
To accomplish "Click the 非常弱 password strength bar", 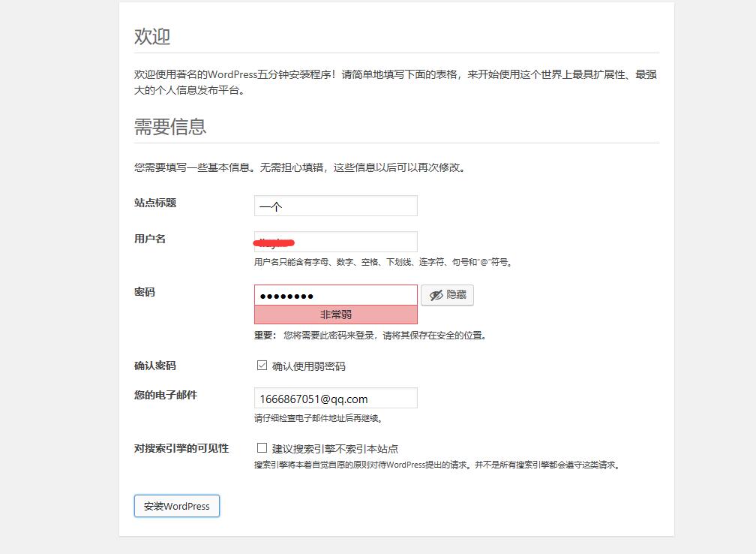I will (x=335, y=314).
